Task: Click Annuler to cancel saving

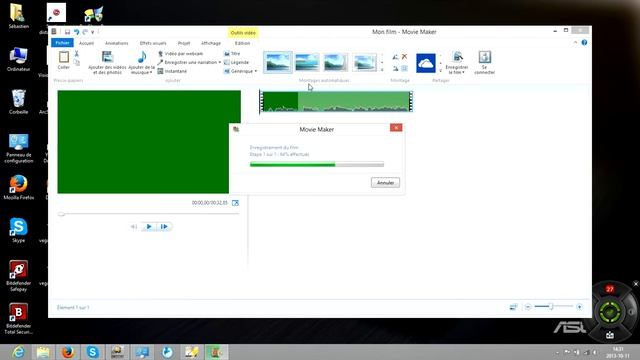Action: [385, 182]
